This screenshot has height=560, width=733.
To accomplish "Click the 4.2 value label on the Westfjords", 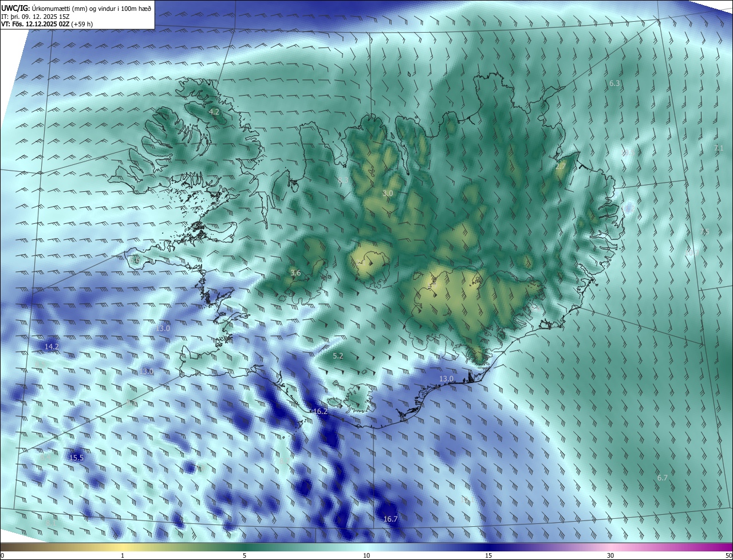I will (x=214, y=112).
